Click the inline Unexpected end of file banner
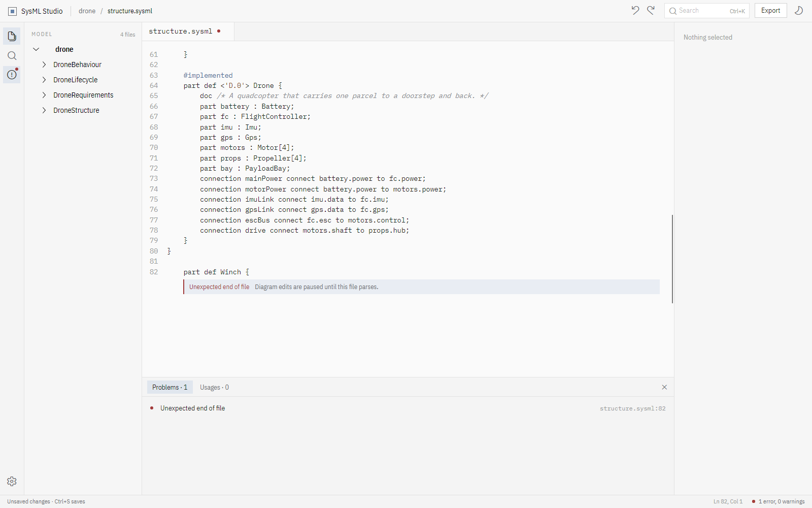Viewport: 812px width, 508px height. [x=421, y=287]
